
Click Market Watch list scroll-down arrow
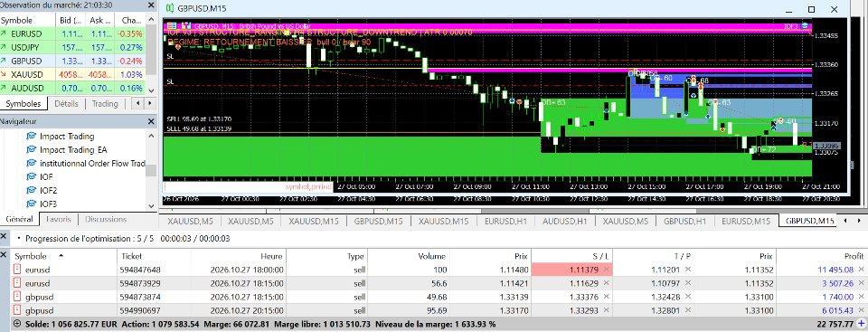coord(151,90)
